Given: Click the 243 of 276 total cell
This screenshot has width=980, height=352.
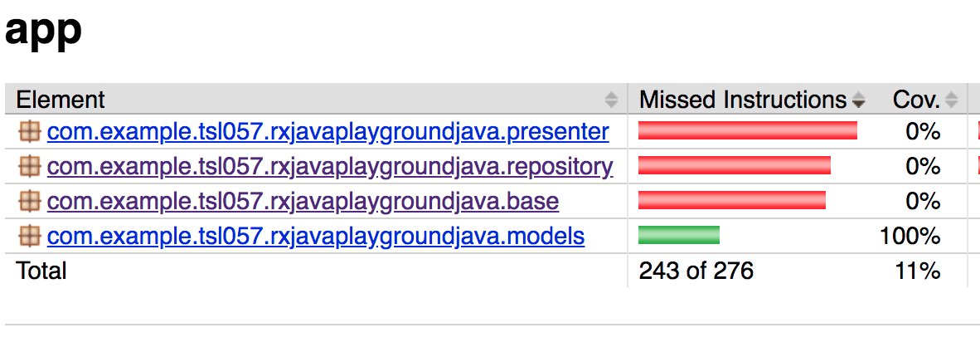Looking at the screenshot, I should (696, 271).
